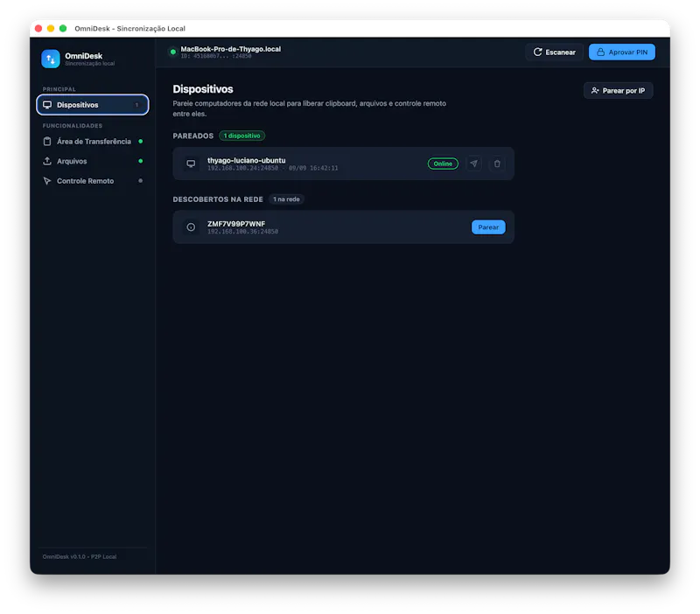This screenshot has height=614, width=700.
Task: Click the MacBook-Pro-de-Thyago.local host name
Action: click(230, 49)
